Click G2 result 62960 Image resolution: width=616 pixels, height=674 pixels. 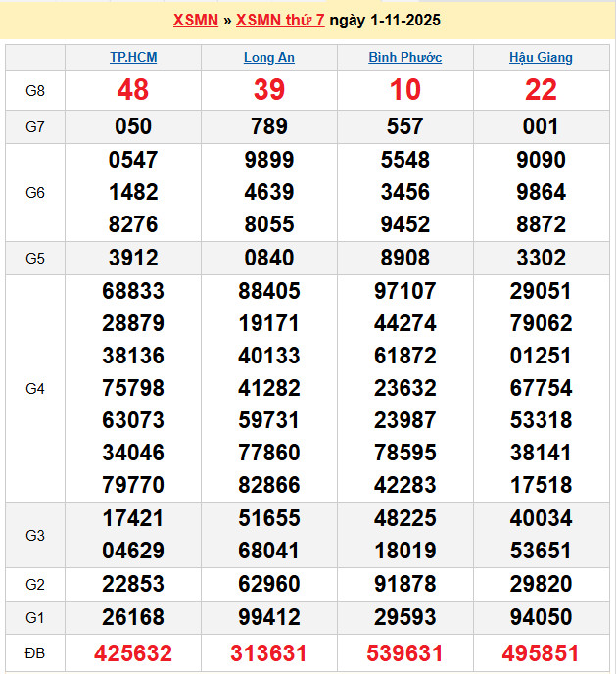point(269,585)
